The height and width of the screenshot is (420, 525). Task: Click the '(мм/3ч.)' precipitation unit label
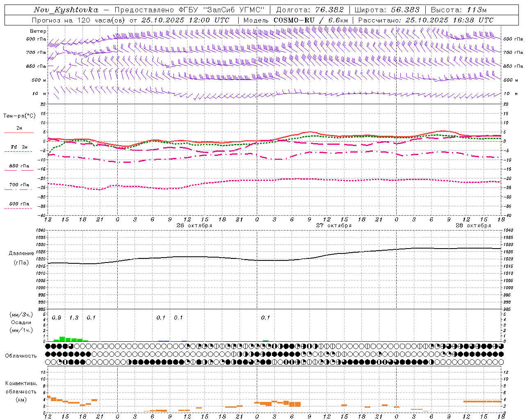(x=21, y=315)
